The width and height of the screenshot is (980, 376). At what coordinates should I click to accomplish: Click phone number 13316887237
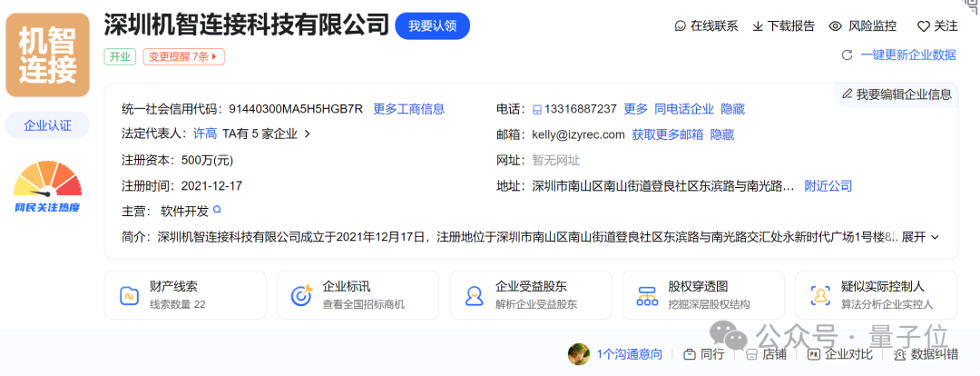coord(581,109)
